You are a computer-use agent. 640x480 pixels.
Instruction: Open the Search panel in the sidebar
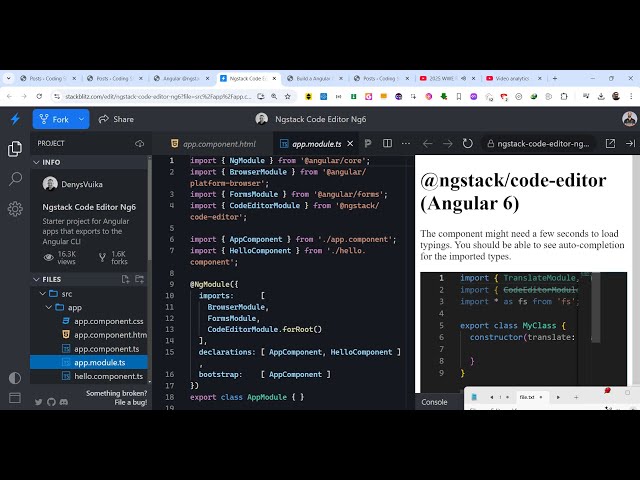tap(15, 179)
